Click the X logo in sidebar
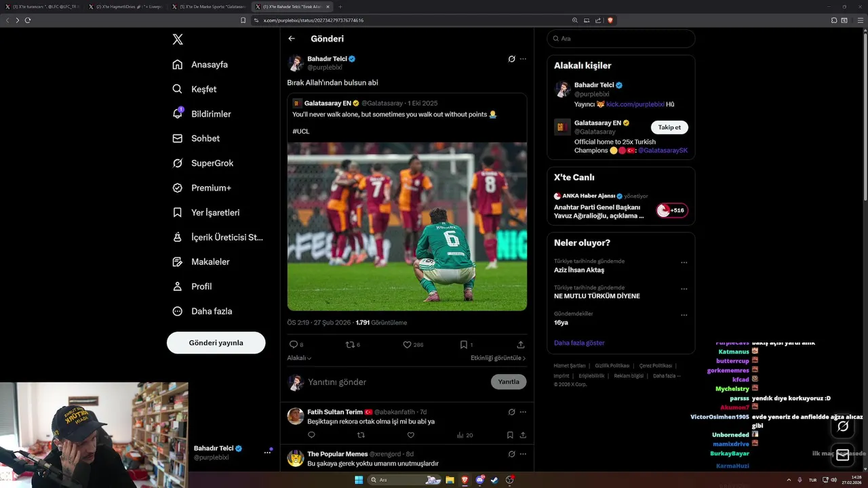The image size is (868, 488). tap(178, 39)
